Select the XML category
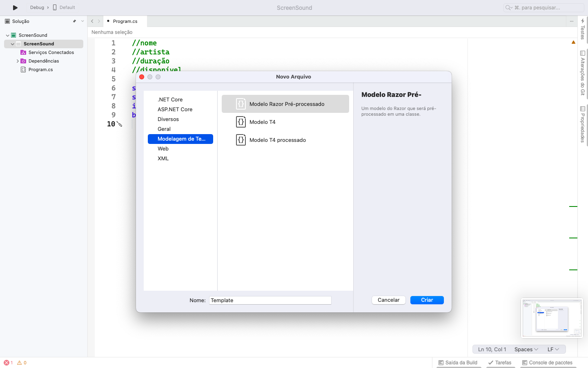The height and width of the screenshot is (368, 588). [180, 158]
